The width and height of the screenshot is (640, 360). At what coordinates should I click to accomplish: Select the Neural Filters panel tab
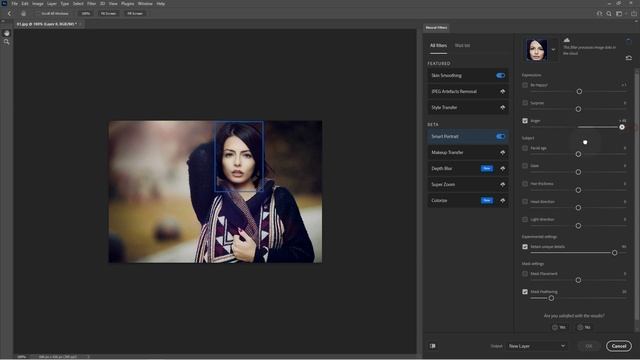[x=436, y=28]
